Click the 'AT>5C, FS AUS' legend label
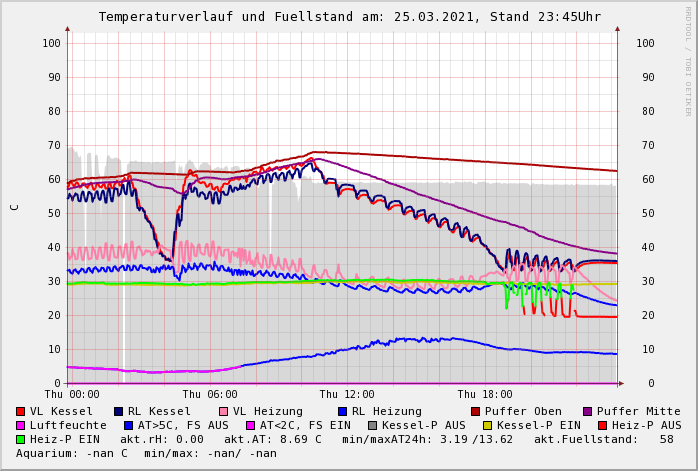This screenshot has width=698, height=471. (183, 425)
